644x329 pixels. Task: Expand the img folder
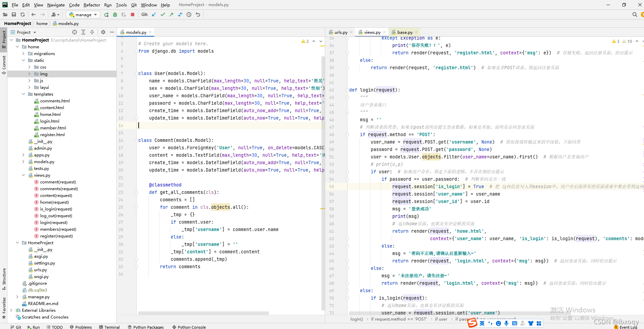pos(30,74)
